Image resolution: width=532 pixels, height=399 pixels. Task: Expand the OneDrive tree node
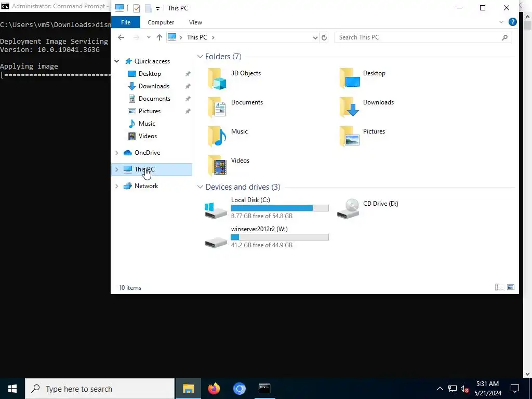[x=117, y=153]
